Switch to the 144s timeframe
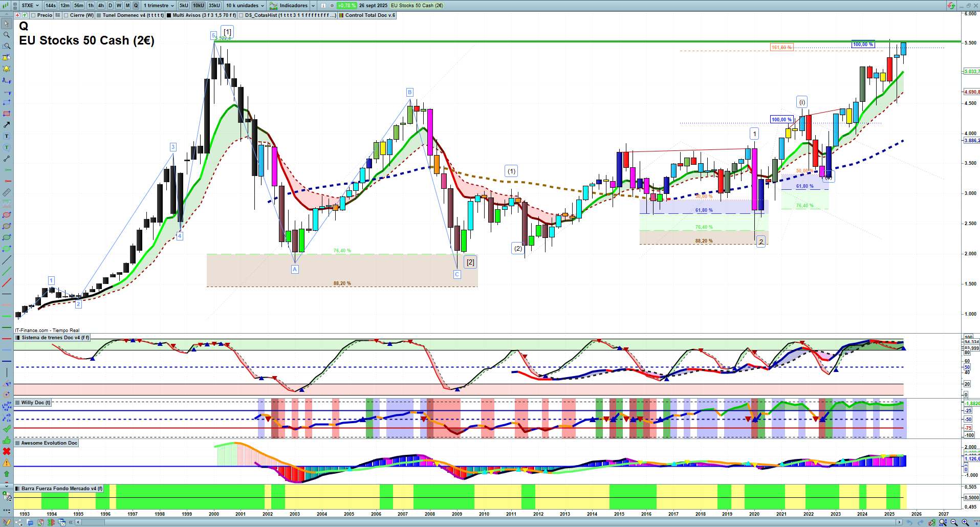980x527 pixels. click(51, 6)
